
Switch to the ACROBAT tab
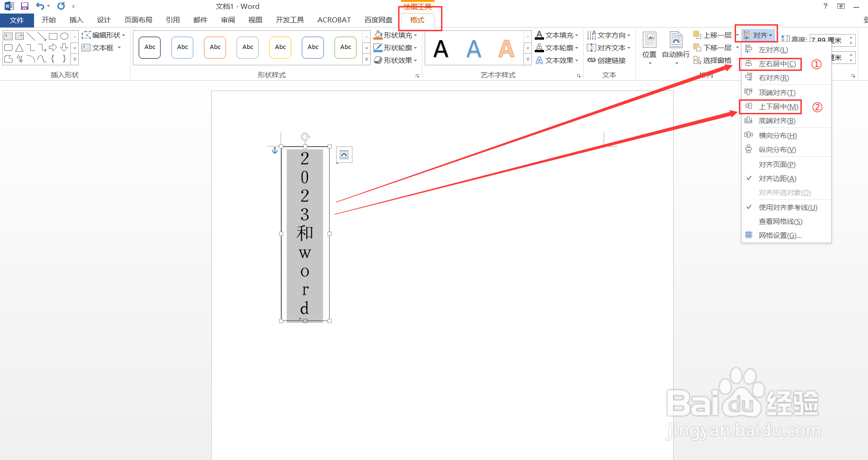pos(334,20)
